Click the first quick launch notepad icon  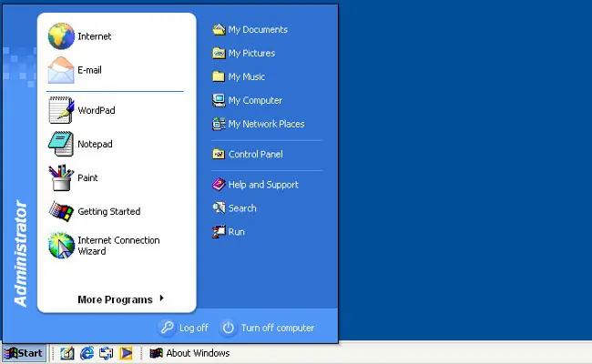[67, 353]
